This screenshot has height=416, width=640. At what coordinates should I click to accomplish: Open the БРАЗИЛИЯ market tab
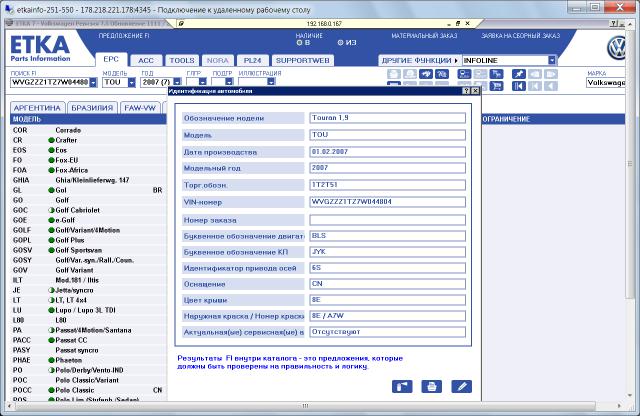[92, 108]
